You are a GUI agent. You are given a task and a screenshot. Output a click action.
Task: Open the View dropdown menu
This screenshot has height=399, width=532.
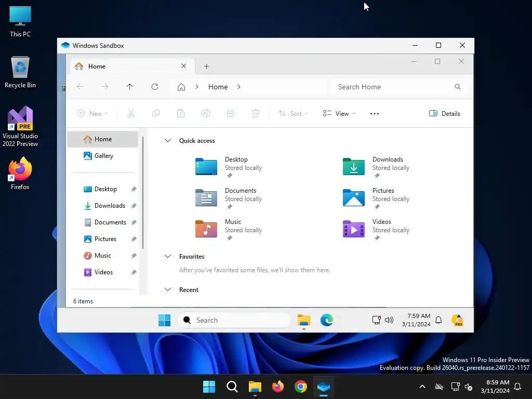(x=339, y=113)
